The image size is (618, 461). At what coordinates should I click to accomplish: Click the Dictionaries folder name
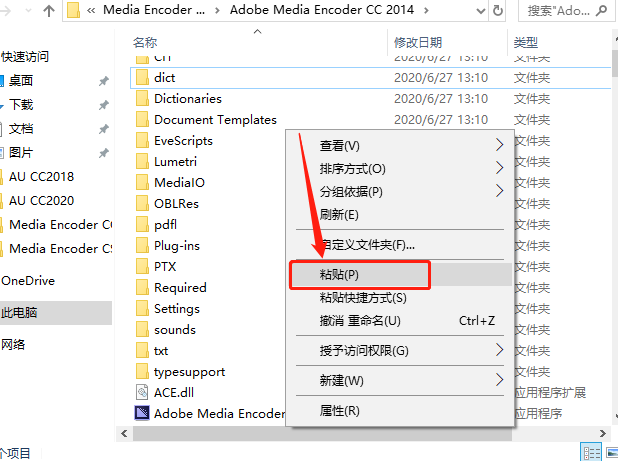pyautogui.click(x=188, y=99)
